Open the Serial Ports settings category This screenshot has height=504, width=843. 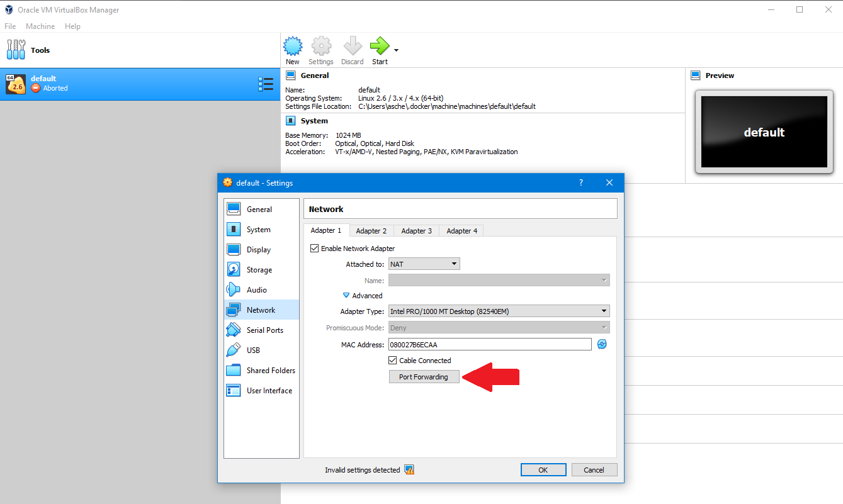click(x=261, y=330)
